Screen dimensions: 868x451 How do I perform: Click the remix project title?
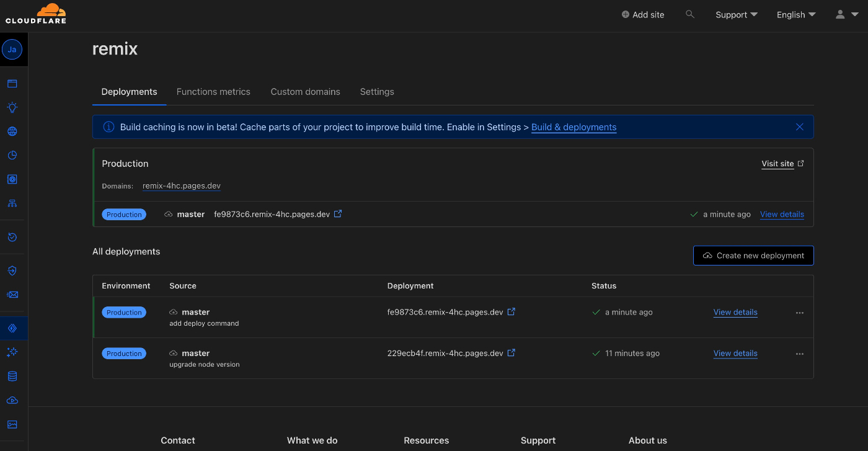click(x=115, y=49)
